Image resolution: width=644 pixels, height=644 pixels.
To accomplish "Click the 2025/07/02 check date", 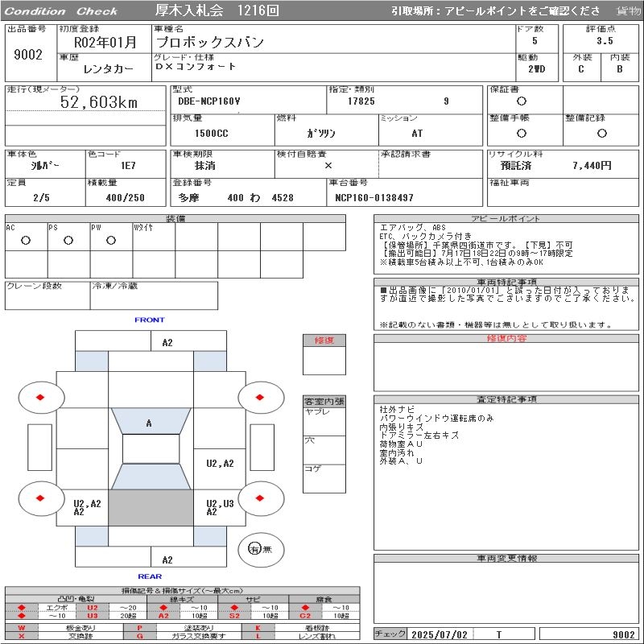I will click(440, 634).
